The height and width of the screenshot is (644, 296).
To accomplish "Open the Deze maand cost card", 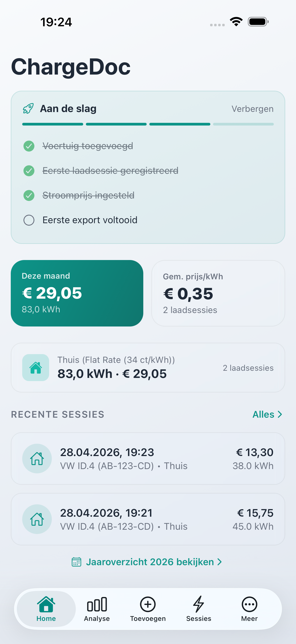I will click(77, 293).
